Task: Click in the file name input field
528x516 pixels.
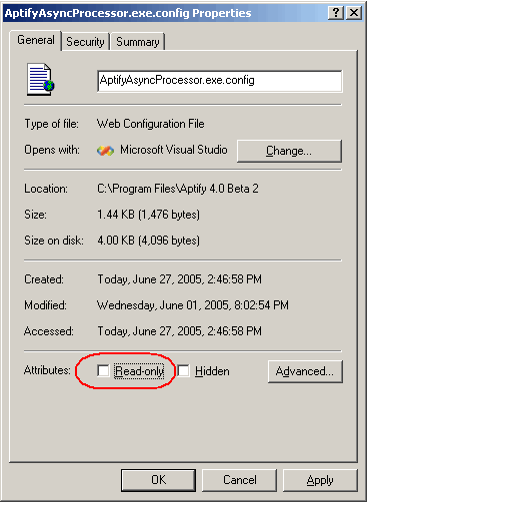Action: point(220,81)
